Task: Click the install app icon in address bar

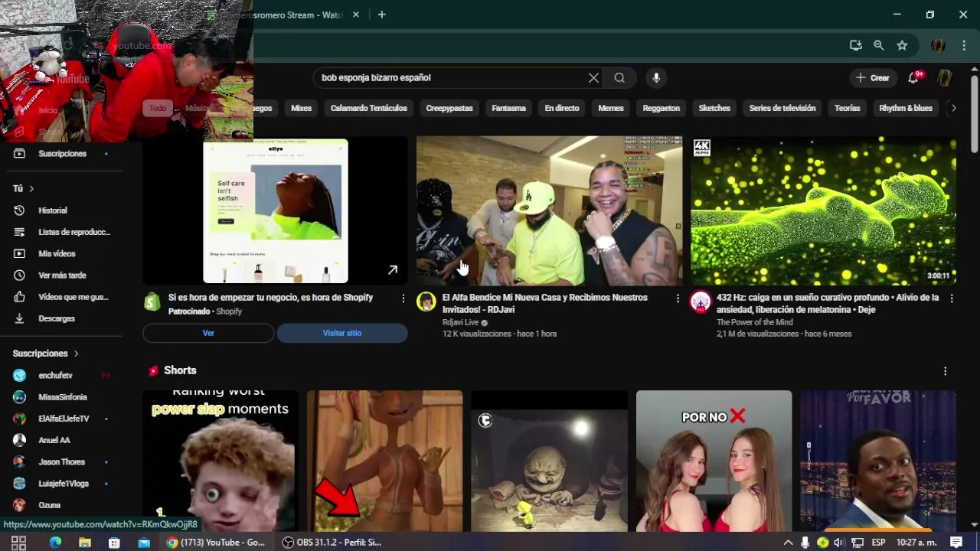Action: pos(856,45)
